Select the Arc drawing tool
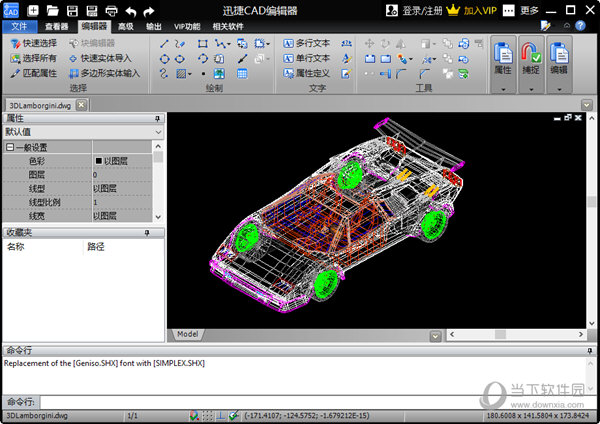Screen dimensions: 600x424 tap(202, 59)
